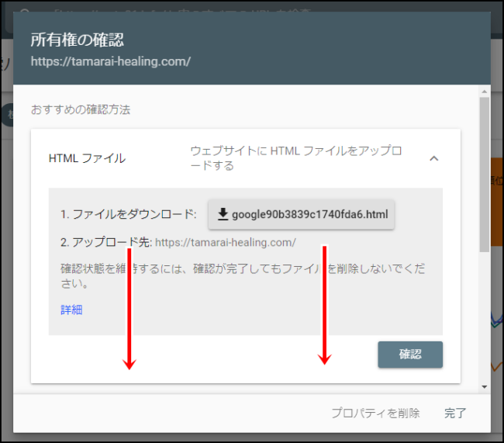Click the 所有権の確認 dialog title
The height and width of the screenshot is (443, 504).
coord(77,40)
